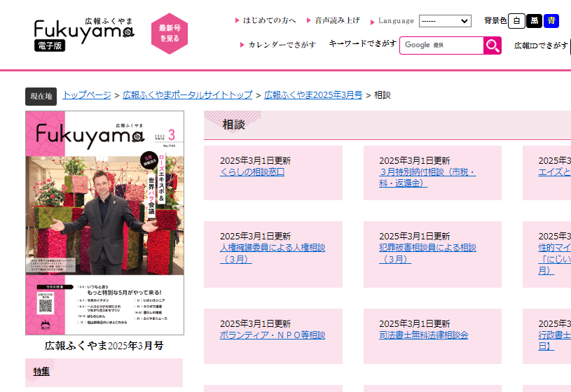
Task: Open 3月特別納付相談 article link
Action: [427, 177]
